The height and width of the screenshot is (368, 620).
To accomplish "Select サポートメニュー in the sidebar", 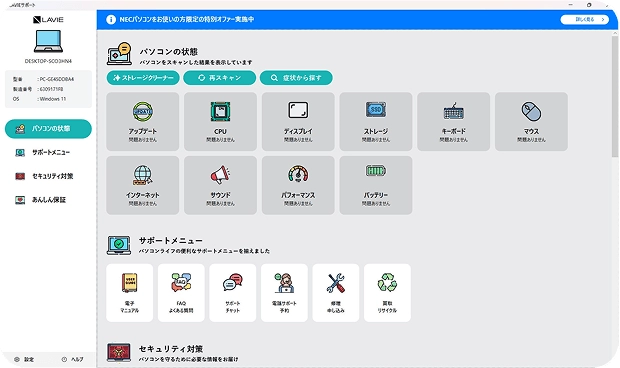I will tap(48, 153).
